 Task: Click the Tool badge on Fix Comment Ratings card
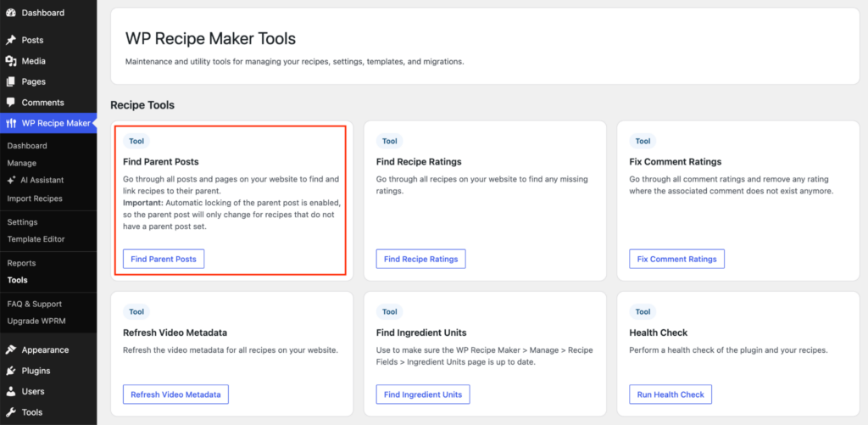click(643, 142)
